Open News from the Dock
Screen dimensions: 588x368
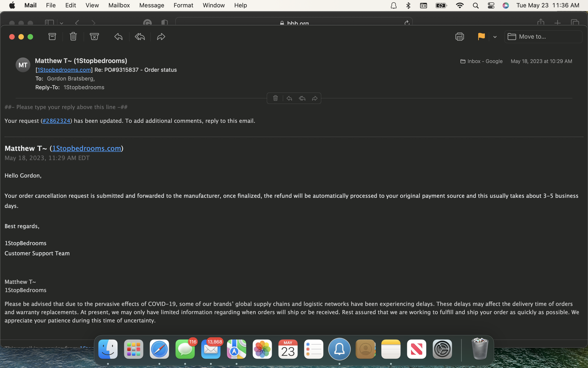(417, 349)
